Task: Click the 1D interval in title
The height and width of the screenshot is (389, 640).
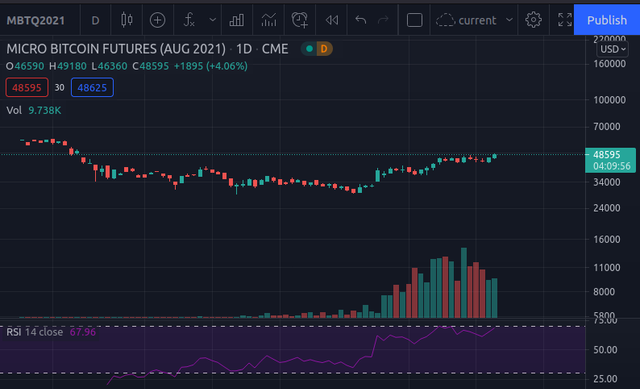Action: (x=244, y=49)
